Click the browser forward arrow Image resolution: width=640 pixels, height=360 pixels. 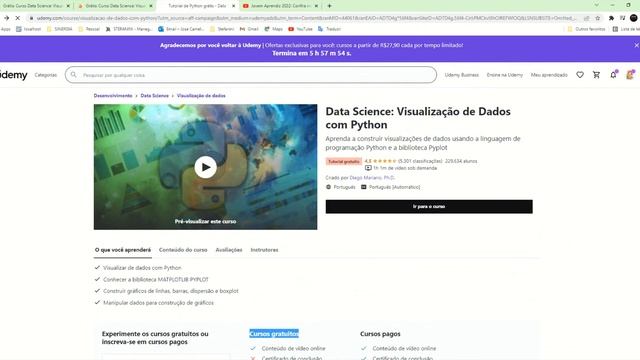coord(7,18)
